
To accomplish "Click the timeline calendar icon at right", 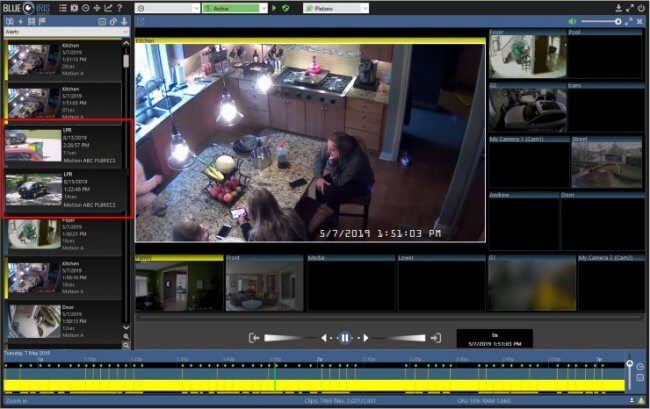I will click(x=640, y=378).
